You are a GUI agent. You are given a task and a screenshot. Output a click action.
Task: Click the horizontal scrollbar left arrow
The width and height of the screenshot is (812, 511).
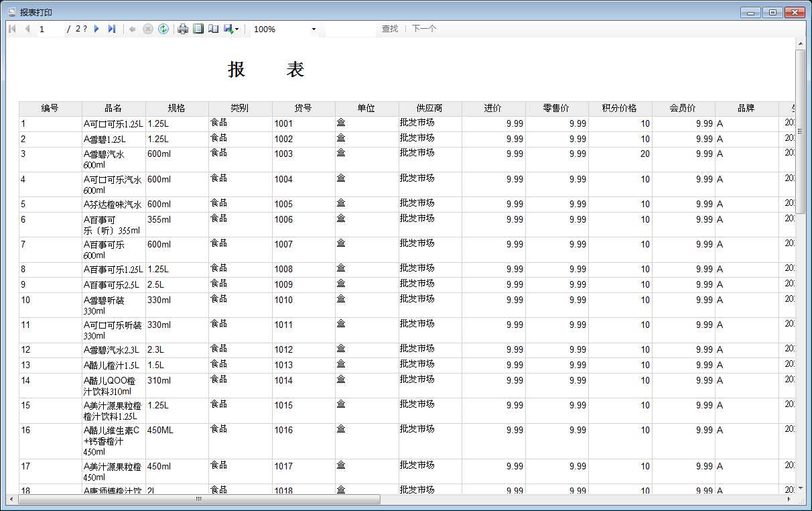tap(12, 500)
